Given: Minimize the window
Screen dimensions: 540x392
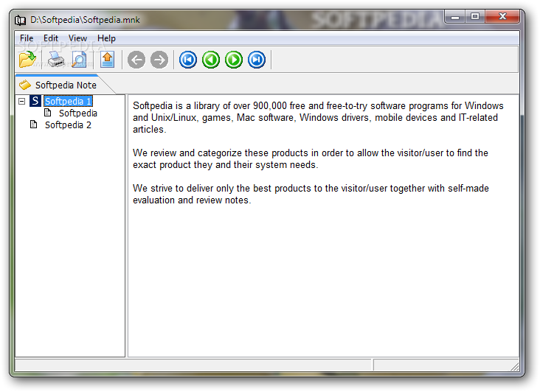Looking at the screenshot, I should (x=454, y=16).
